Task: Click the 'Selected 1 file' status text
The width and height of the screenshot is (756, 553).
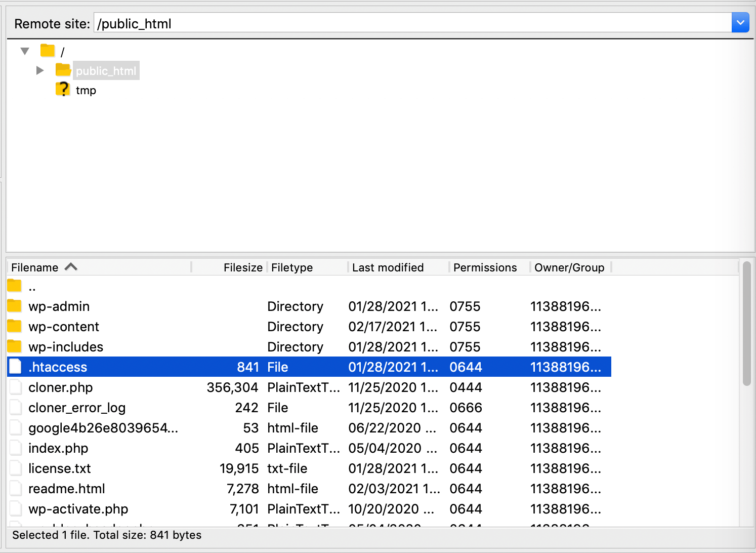Action: (x=107, y=535)
